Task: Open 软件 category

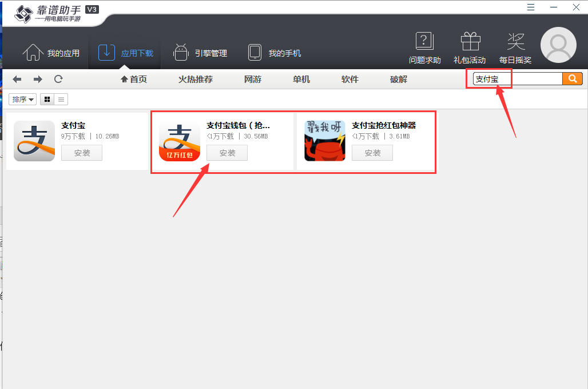Action: pos(350,79)
